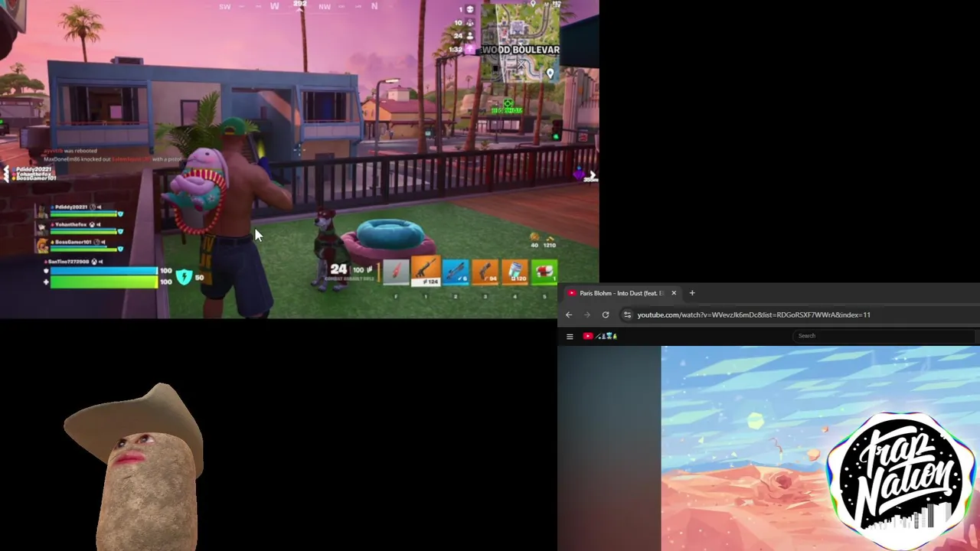The width and height of the screenshot is (980, 551).
Task: Select the blue sniper in slot 2
Action: tap(456, 271)
